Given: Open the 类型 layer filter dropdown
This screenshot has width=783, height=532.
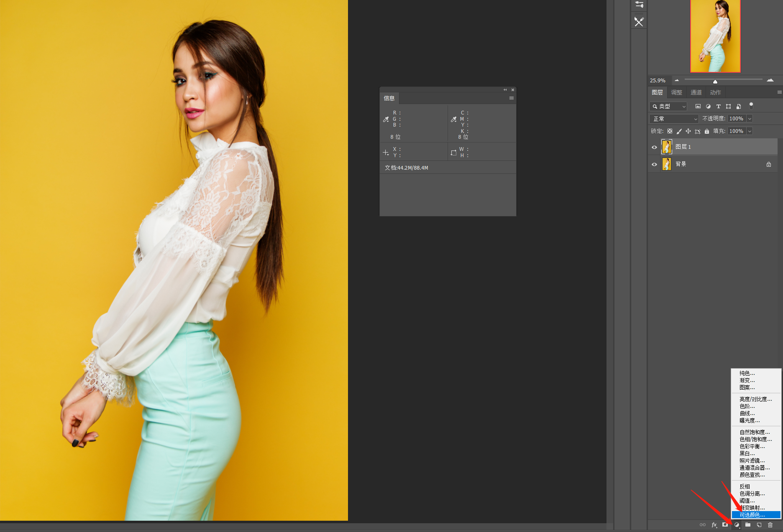Looking at the screenshot, I should coord(668,107).
